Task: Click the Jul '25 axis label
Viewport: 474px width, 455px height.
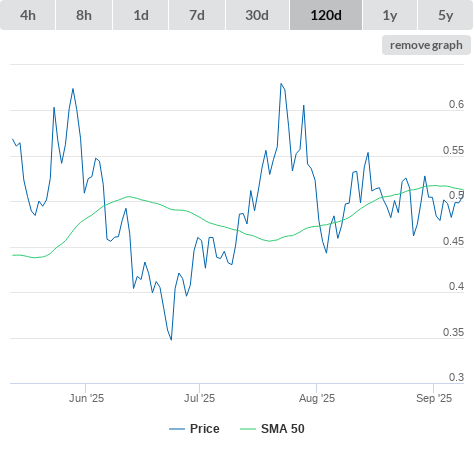Action: (x=199, y=398)
